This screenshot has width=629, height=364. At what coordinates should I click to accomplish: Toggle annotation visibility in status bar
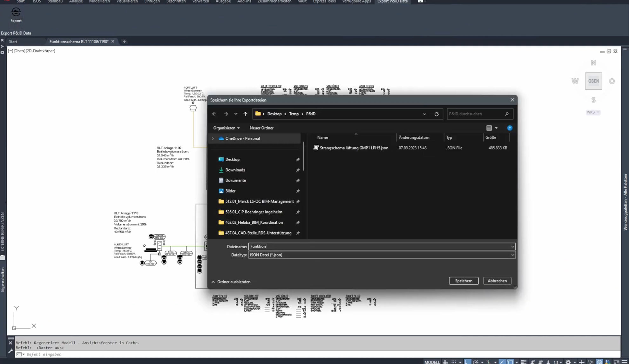pyautogui.click(x=533, y=361)
